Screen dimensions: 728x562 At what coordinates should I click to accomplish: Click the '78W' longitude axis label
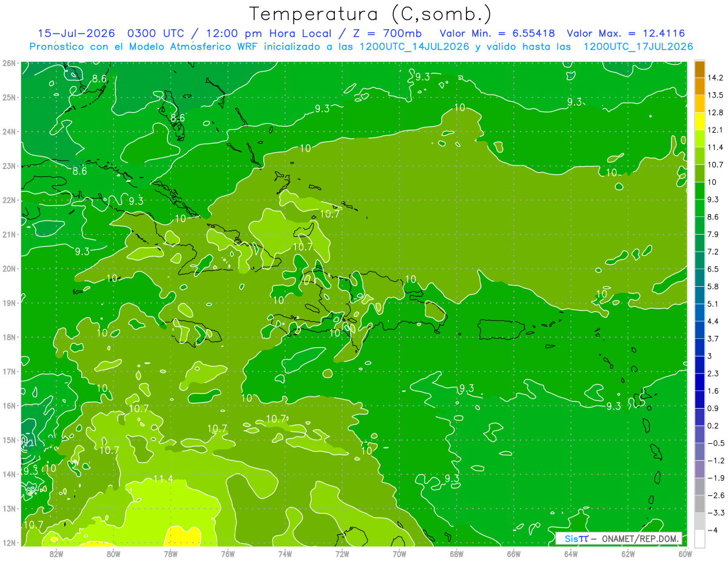[x=170, y=553]
